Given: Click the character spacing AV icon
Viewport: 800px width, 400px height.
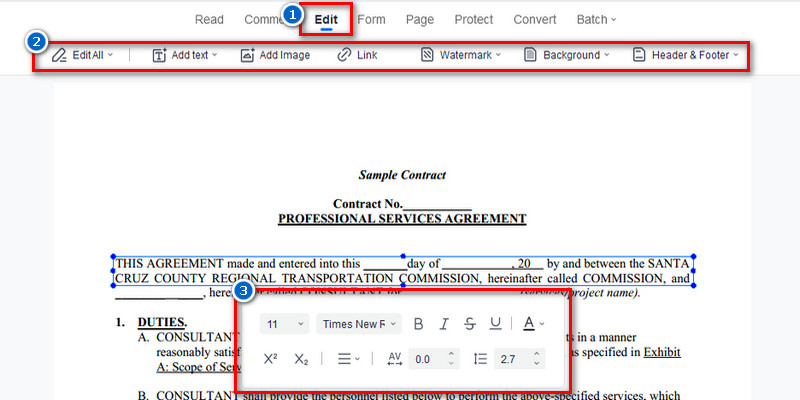Looking at the screenshot, I should 395,359.
